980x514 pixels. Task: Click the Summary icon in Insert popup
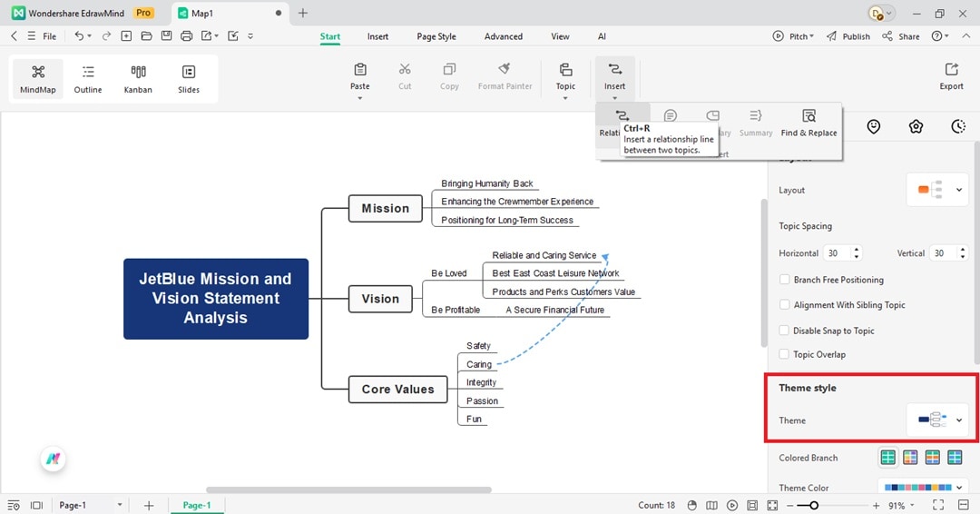point(756,116)
